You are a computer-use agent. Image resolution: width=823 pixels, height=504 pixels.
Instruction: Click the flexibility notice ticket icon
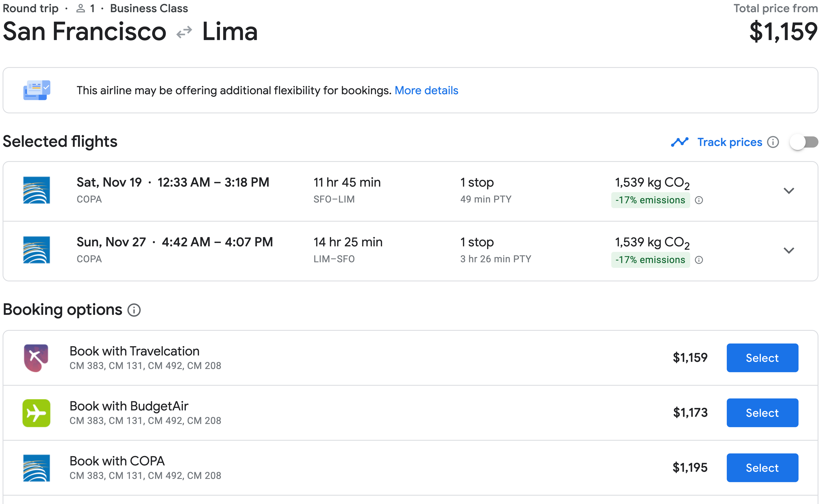click(x=37, y=90)
